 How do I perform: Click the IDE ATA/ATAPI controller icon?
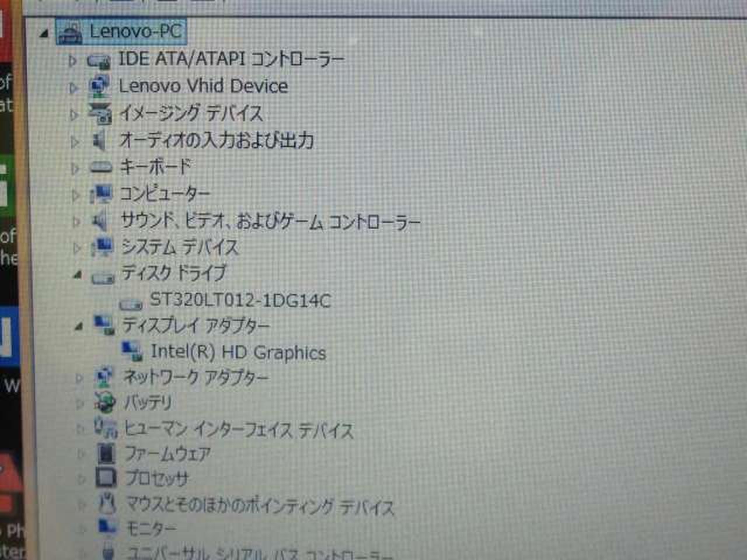click(x=99, y=60)
